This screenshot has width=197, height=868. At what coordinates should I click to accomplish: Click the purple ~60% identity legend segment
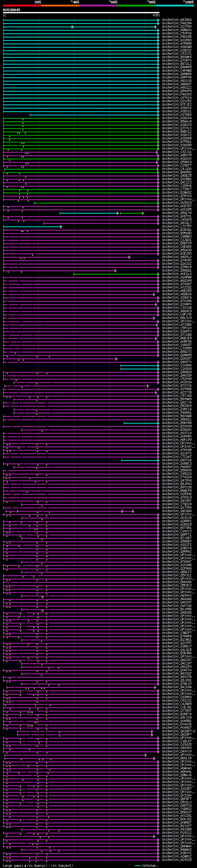click(99, 6)
